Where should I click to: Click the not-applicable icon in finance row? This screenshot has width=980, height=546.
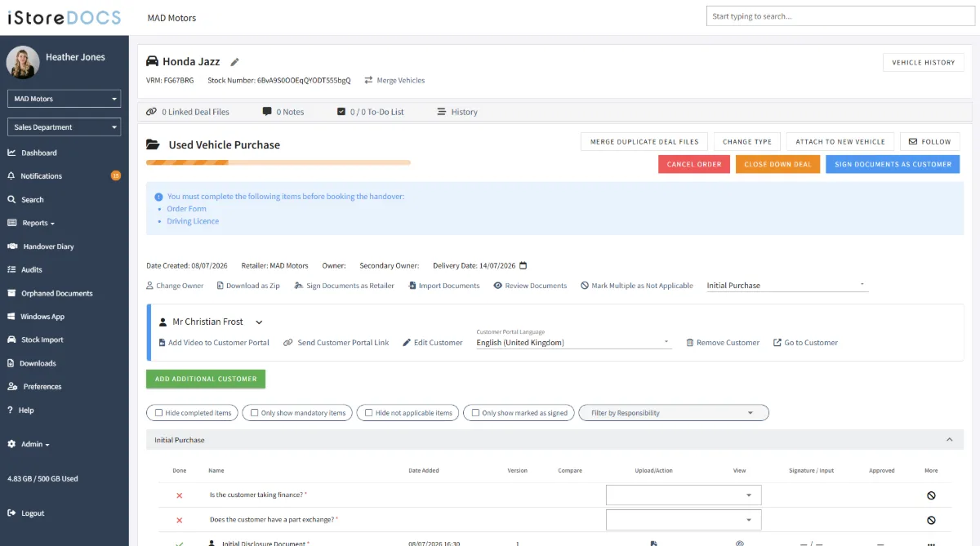931,495
